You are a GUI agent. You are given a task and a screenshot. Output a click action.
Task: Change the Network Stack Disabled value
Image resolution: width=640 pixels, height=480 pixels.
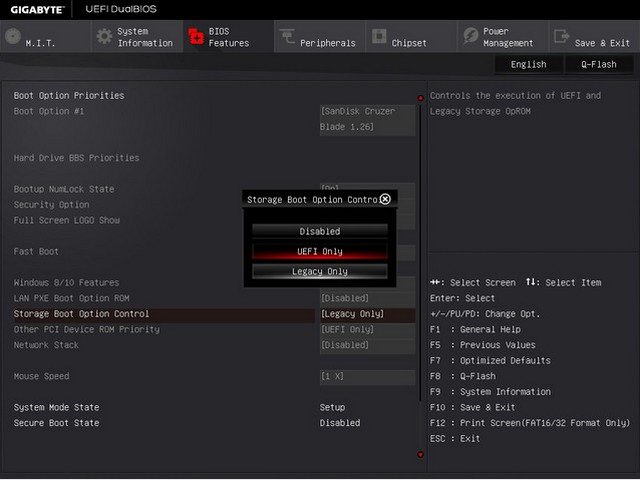click(x=366, y=345)
